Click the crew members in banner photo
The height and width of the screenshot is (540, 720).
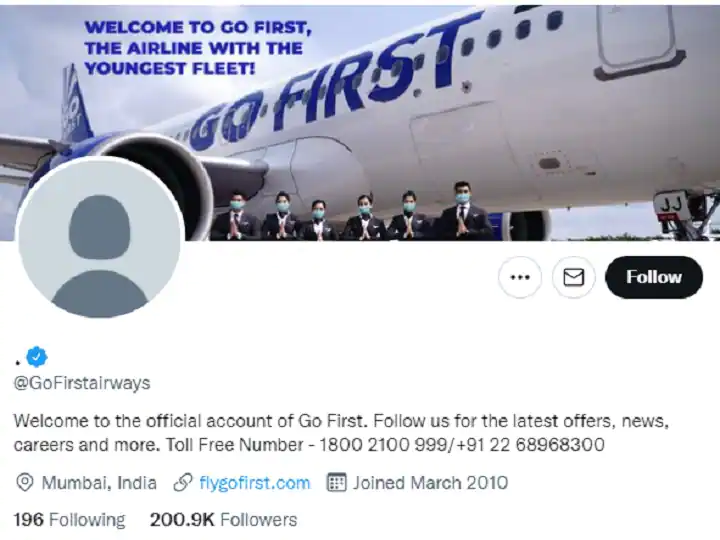coord(350,212)
